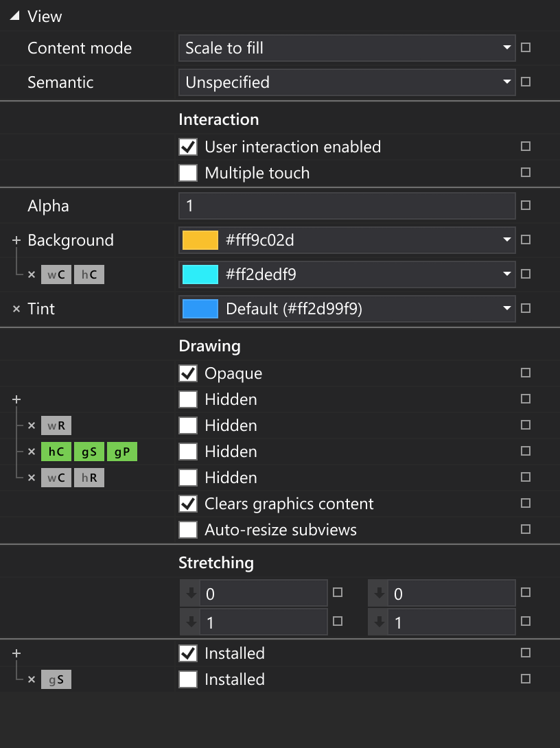
Task: Click the green gS gauge badge on the Hidden variation
Action: point(89,451)
